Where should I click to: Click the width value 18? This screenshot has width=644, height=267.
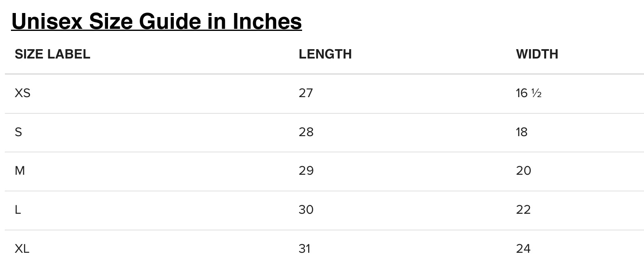pos(522,132)
